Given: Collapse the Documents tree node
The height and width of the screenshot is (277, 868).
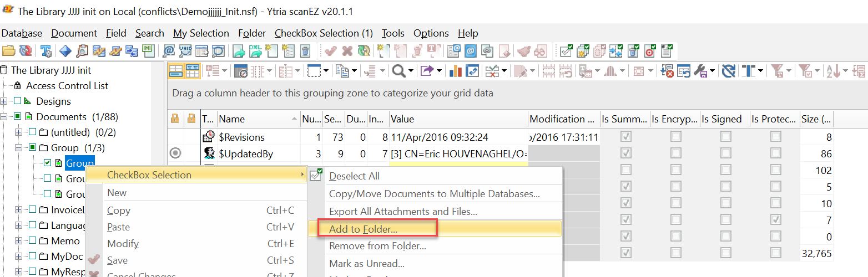Looking at the screenshot, I should point(4,117).
